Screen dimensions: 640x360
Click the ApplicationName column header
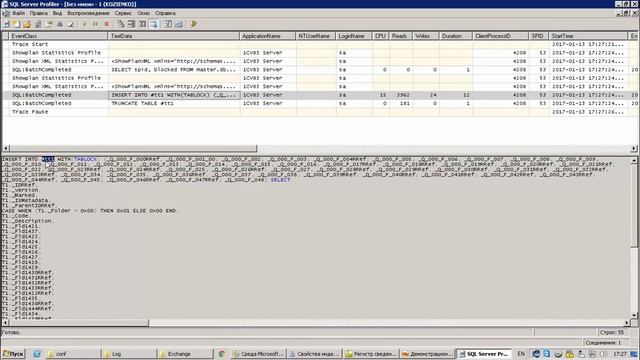pos(268,36)
